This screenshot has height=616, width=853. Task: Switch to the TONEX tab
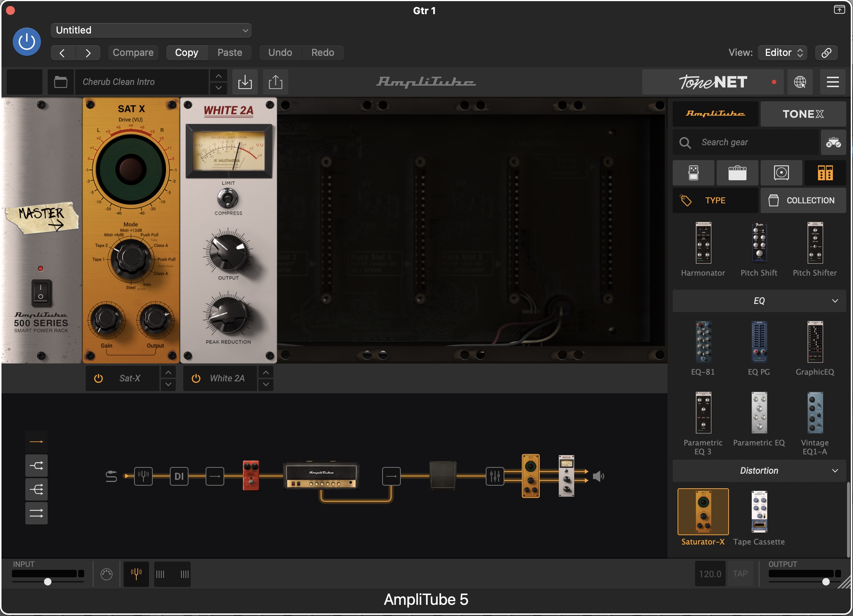point(803,114)
